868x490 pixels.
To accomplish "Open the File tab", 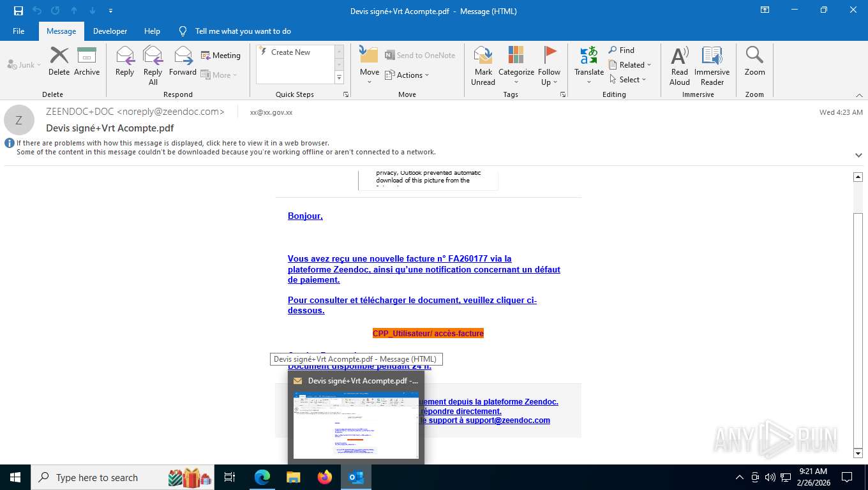I will click(19, 31).
